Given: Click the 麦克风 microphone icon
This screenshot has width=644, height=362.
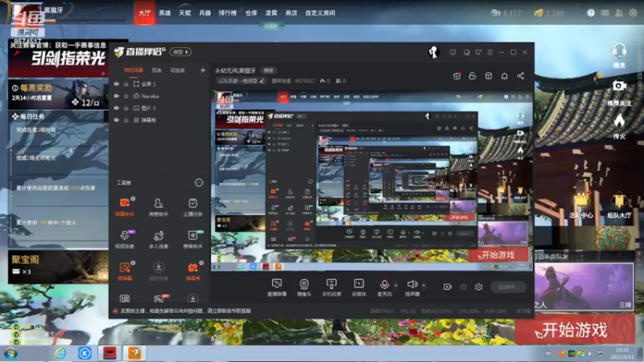Looking at the screenshot, I should click(x=385, y=284).
